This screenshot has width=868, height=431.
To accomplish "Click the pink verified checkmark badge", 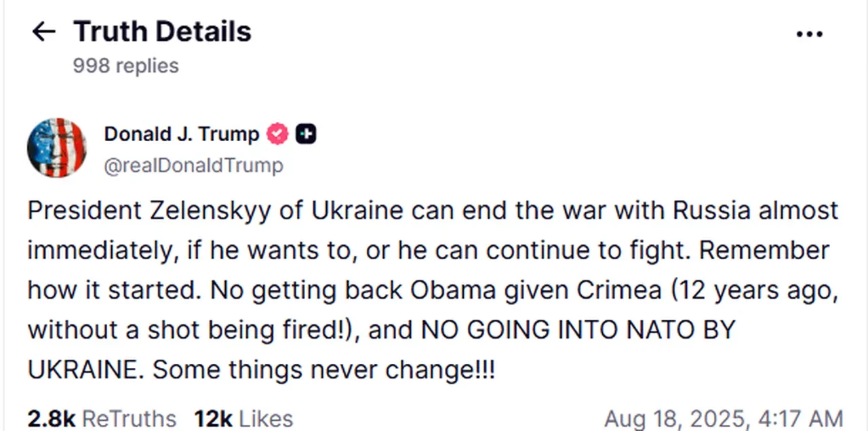I will coord(277,134).
